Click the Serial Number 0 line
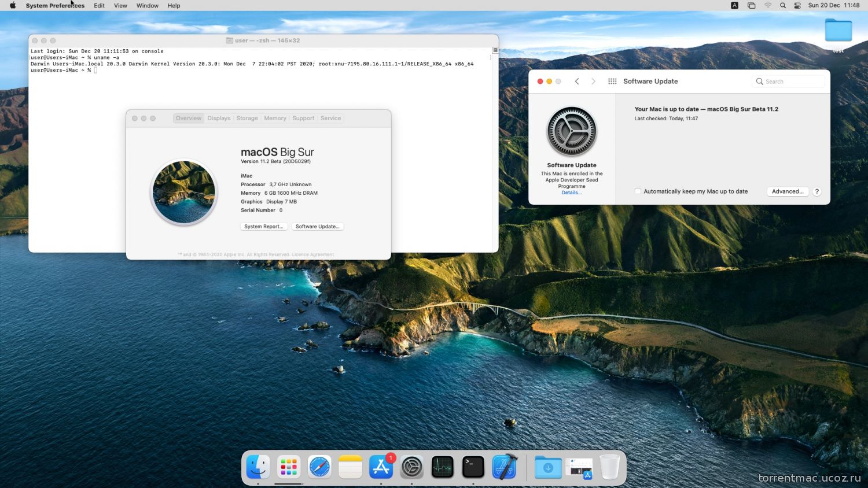Viewport: 868px width, 488px height. (x=262, y=210)
